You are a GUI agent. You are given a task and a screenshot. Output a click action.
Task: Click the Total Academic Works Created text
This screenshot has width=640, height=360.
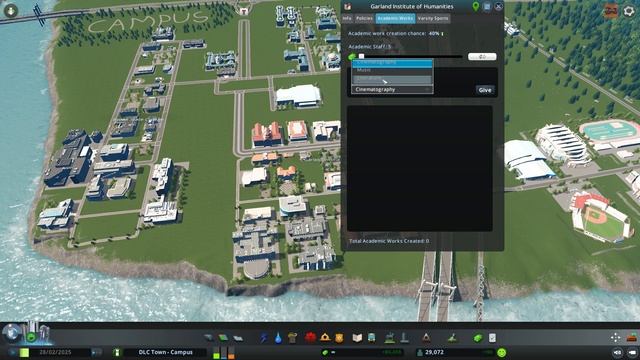[x=389, y=241]
